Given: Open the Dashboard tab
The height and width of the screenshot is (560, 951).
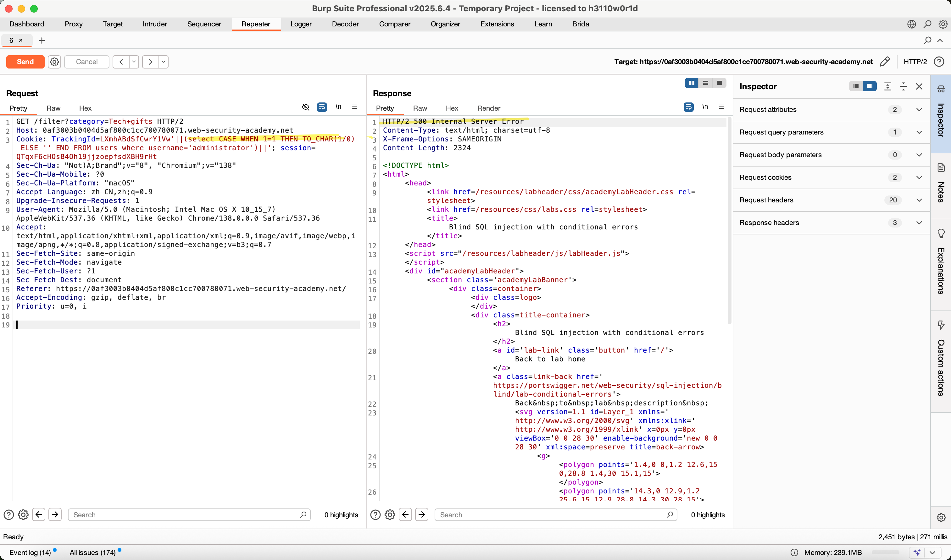Looking at the screenshot, I should point(27,24).
